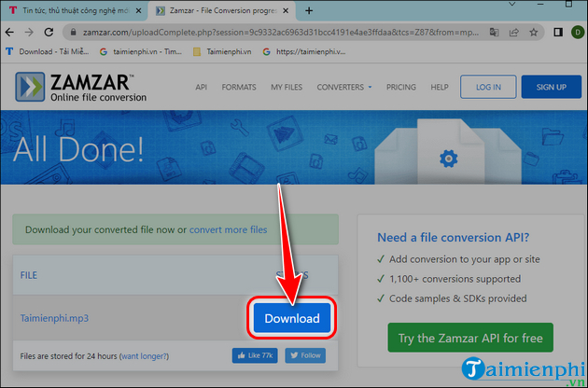
Task: Click the Add conversion to your app text
Action: (x=465, y=259)
